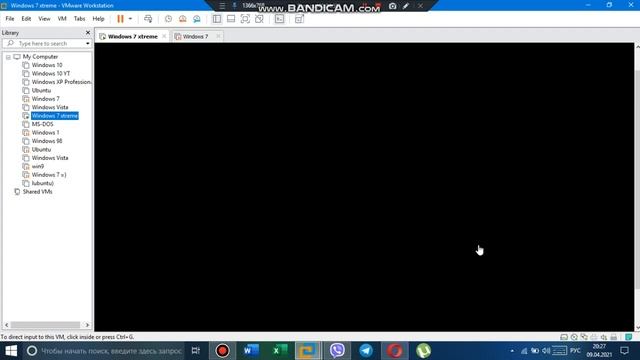Toggle the library sidebar view icon
The width and height of the screenshot is (640, 360).
point(217,19)
